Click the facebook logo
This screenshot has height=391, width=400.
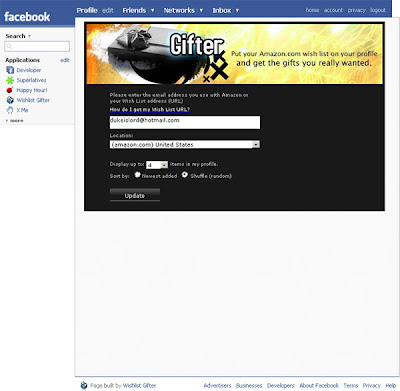pyautogui.click(x=27, y=17)
